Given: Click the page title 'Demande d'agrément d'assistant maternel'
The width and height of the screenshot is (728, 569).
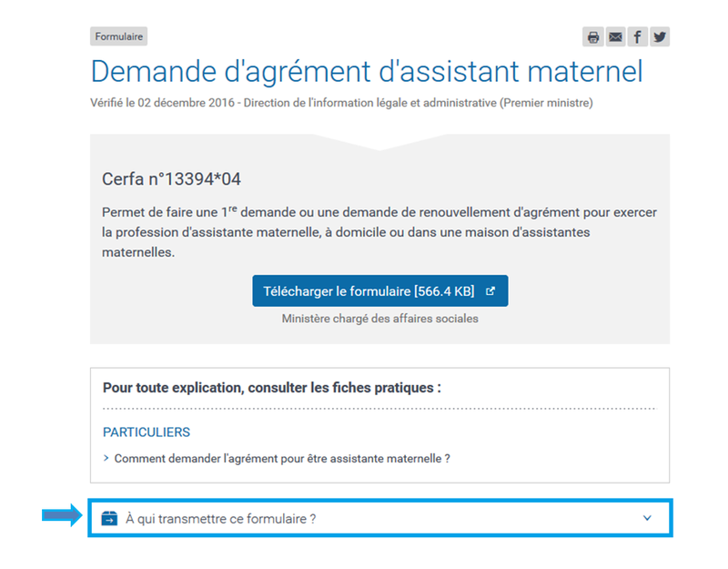Looking at the screenshot, I should tap(367, 72).
